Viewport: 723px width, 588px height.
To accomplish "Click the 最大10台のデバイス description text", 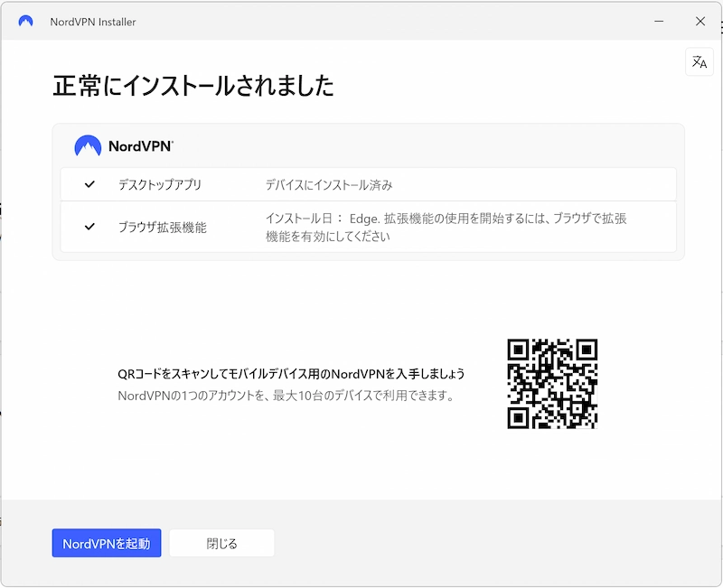I will pyautogui.click(x=286, y=396).
